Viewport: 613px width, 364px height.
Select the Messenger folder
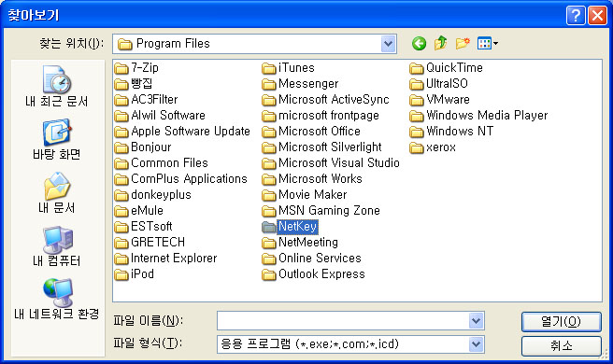[300, 84]
